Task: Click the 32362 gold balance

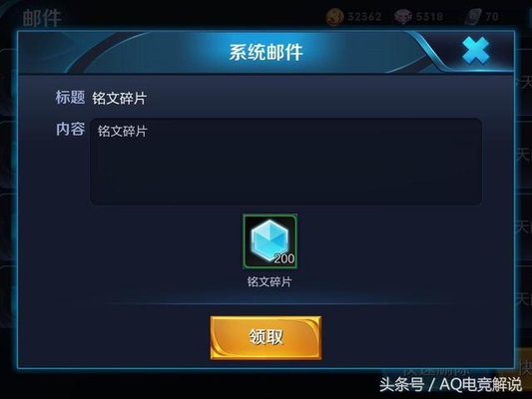Action: 364,16
